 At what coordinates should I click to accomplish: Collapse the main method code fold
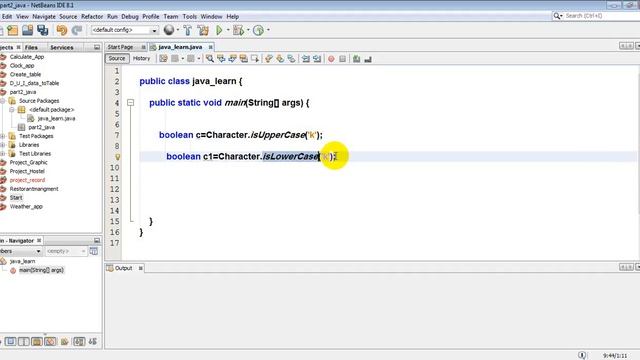pos(131,103)
